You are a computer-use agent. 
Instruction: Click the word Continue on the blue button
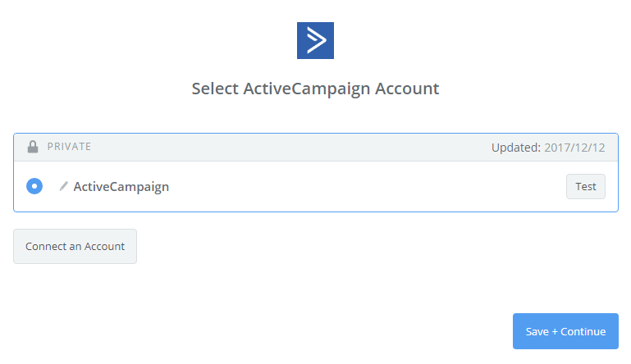pos(583,331)
